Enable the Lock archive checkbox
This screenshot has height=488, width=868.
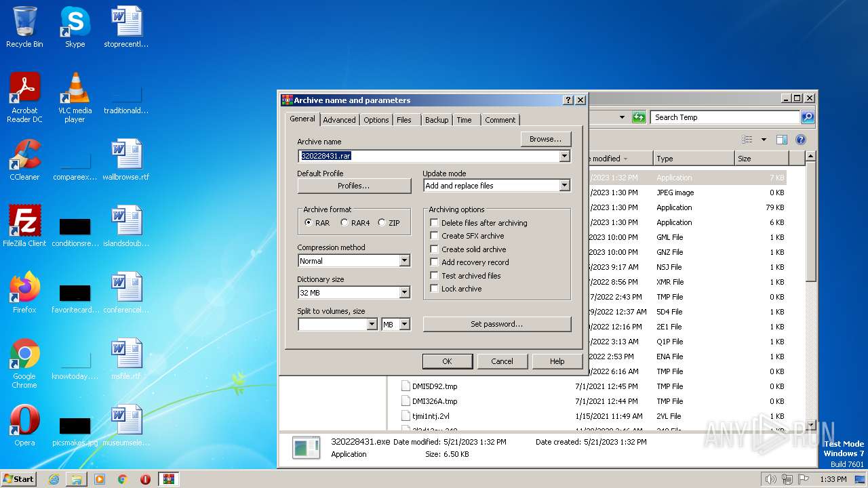point(435,289)
